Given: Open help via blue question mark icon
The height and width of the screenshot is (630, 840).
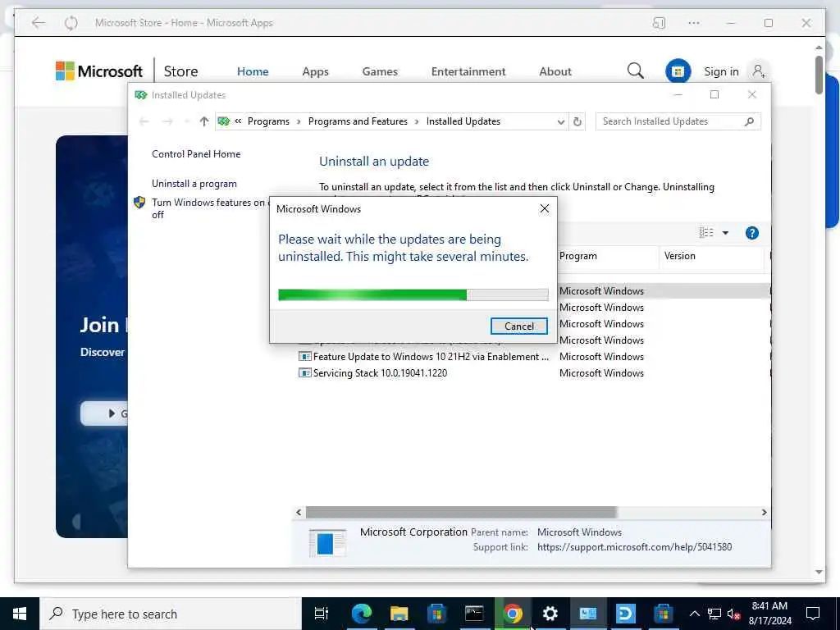Looking at the screenshot, I should pos(752,233).
